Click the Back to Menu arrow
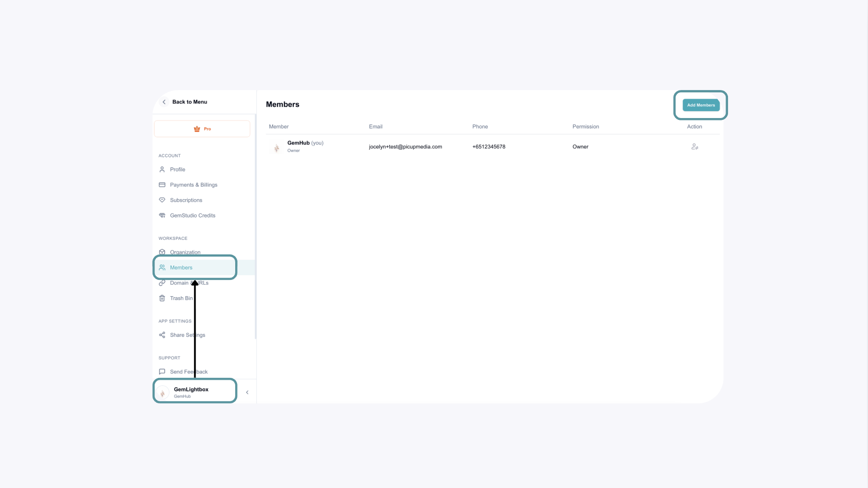Image resolution: width=868 pixels, height=488 pixels. coord(164,102)
